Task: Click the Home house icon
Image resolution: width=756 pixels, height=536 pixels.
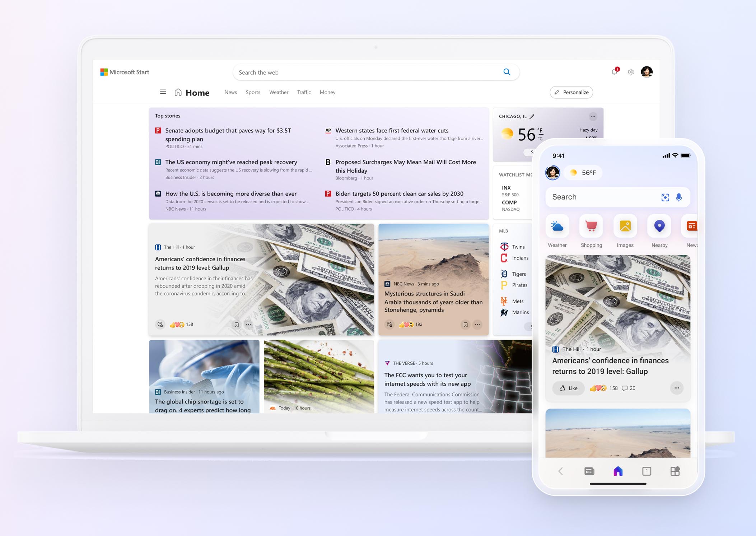Action: point(178,92)
